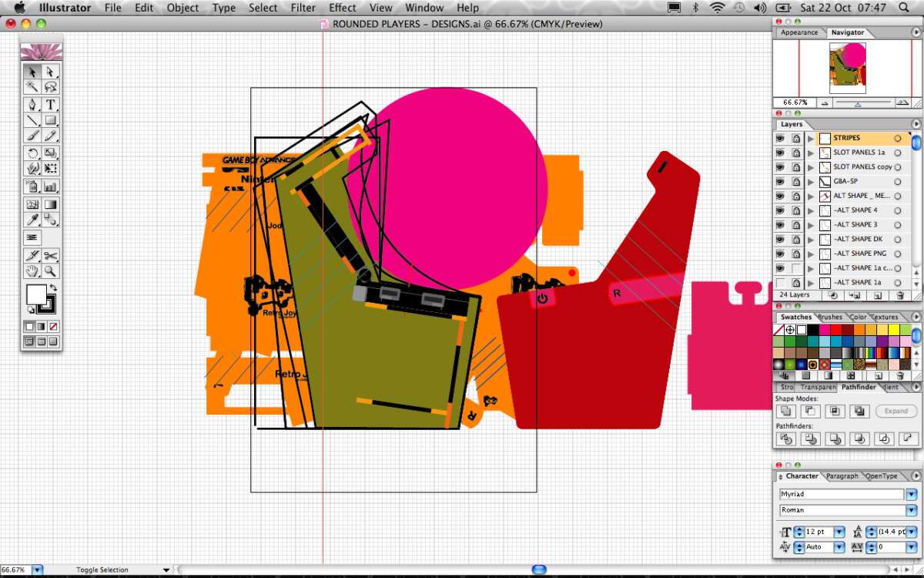The image size is (924, 578).
Task: Show the hidden -ALT SHAPE 1a layer
Action: click(780, 282)
